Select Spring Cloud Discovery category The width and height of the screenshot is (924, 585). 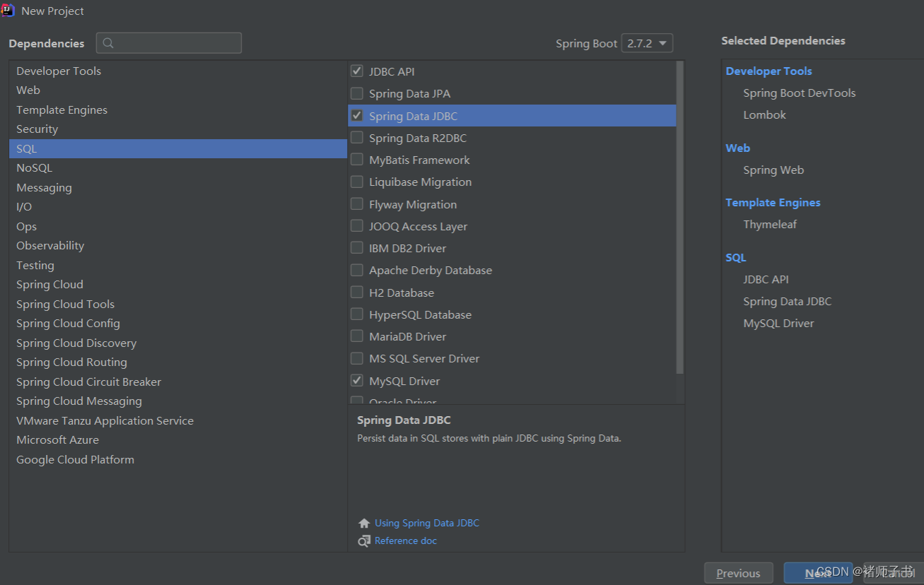pyautogui.click(x=178, y=343)
